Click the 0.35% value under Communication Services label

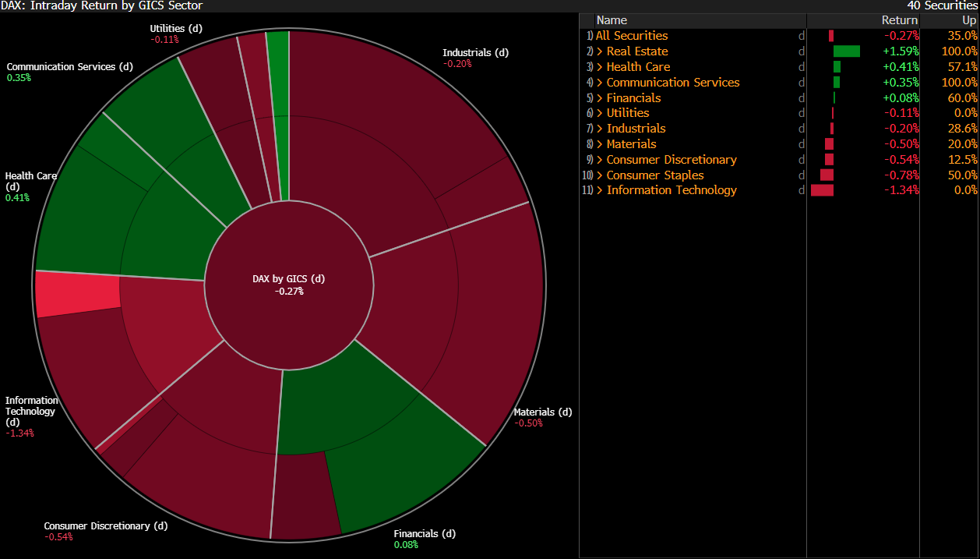[18, 78]
